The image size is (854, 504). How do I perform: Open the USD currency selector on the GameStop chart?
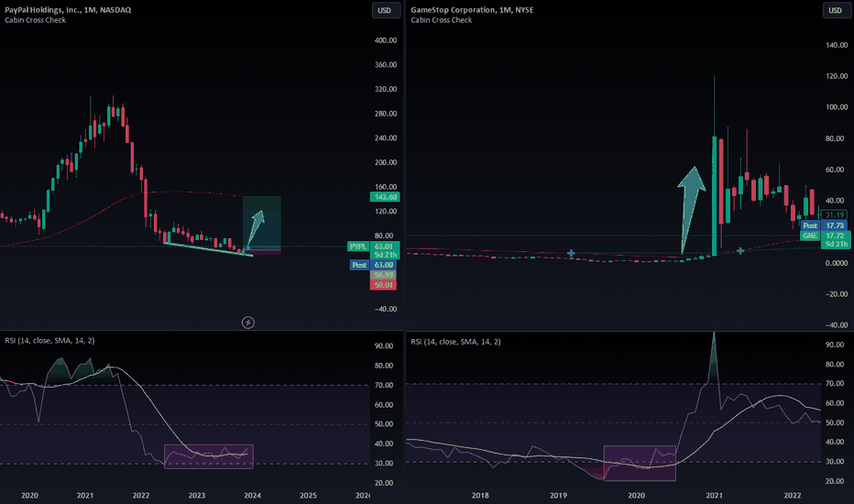pos(836,10)
